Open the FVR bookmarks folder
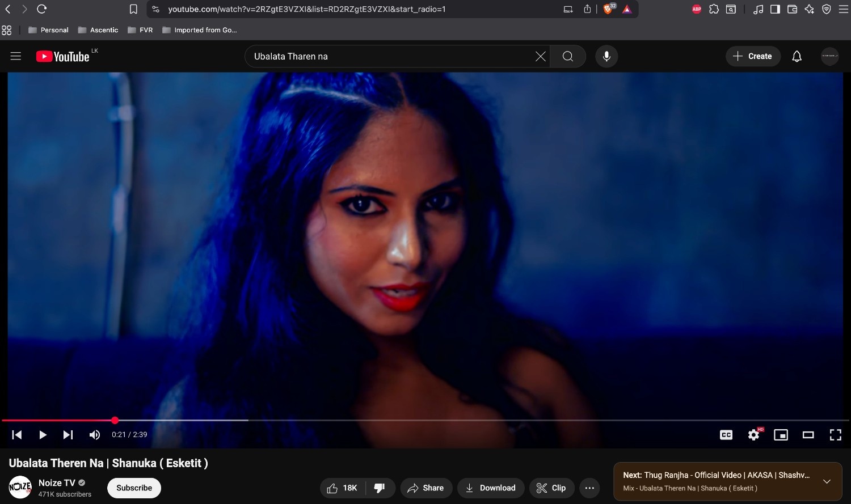 click(x=140, y=30)
